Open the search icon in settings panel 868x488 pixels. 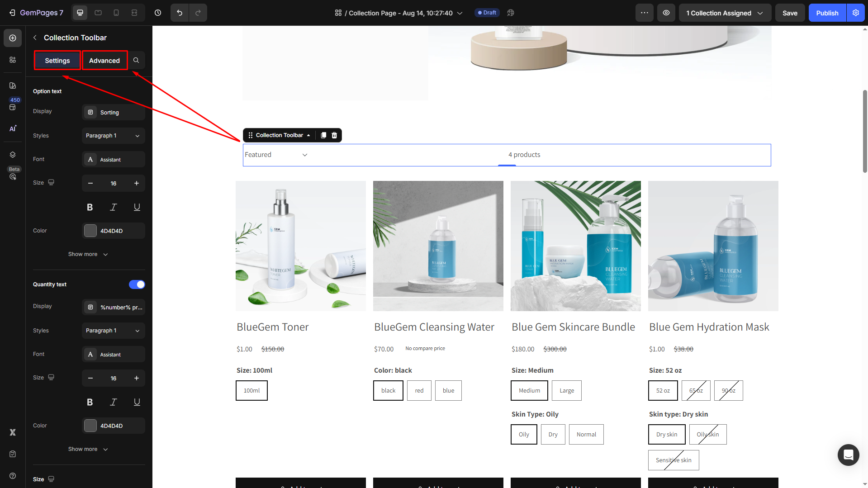pos(136,60)
